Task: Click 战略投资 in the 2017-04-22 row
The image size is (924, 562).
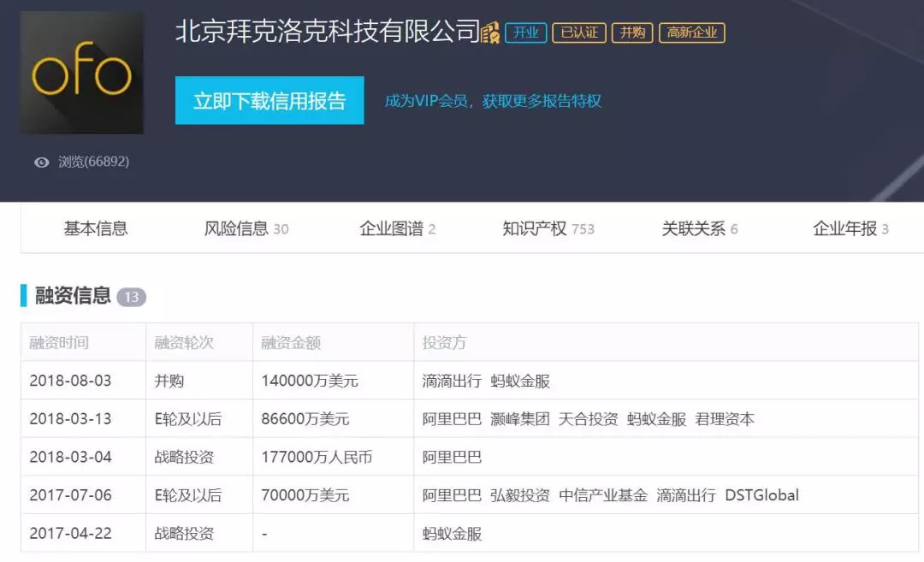Action: coord(184,533)
